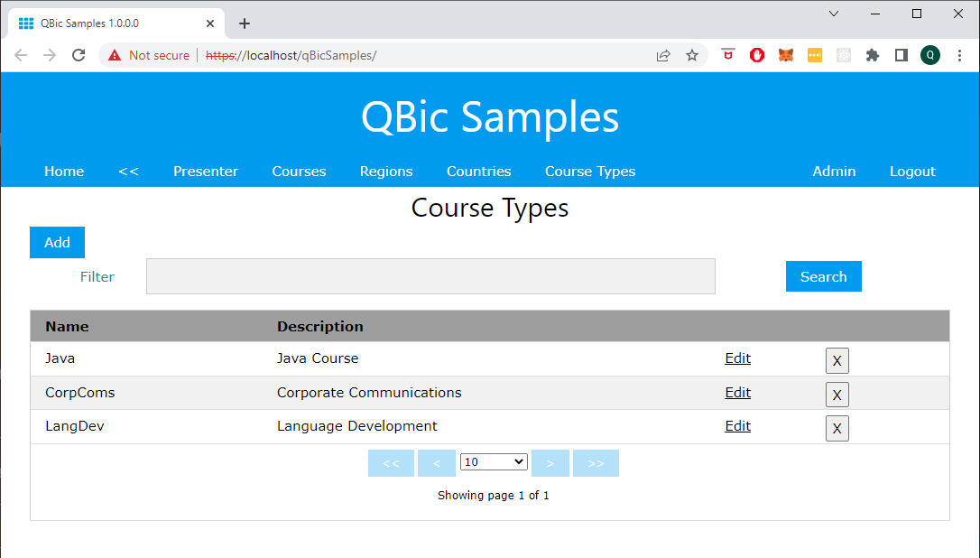The image size is (980, 558).
Task: Click the browser profile avatar with Q
Action: [930, 55]
